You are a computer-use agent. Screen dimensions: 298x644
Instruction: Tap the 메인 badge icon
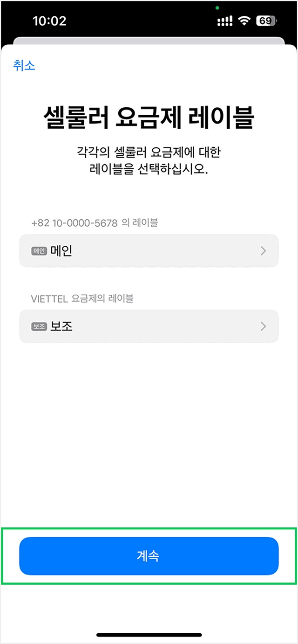tap(39, 251)
